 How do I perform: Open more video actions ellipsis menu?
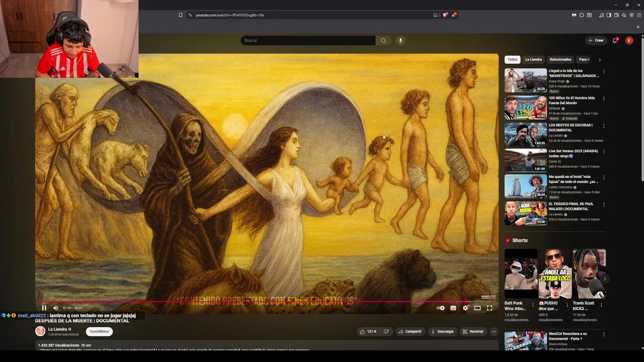click(x=494, y=331)
